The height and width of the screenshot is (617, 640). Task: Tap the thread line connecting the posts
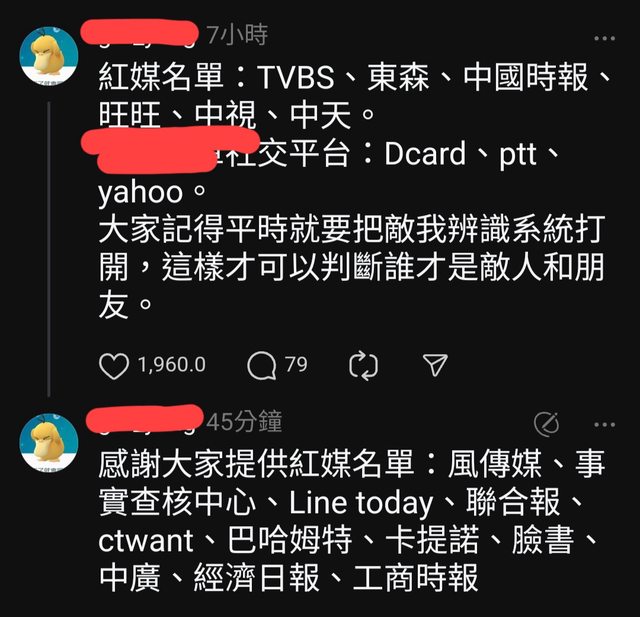[x=49, y=249]
